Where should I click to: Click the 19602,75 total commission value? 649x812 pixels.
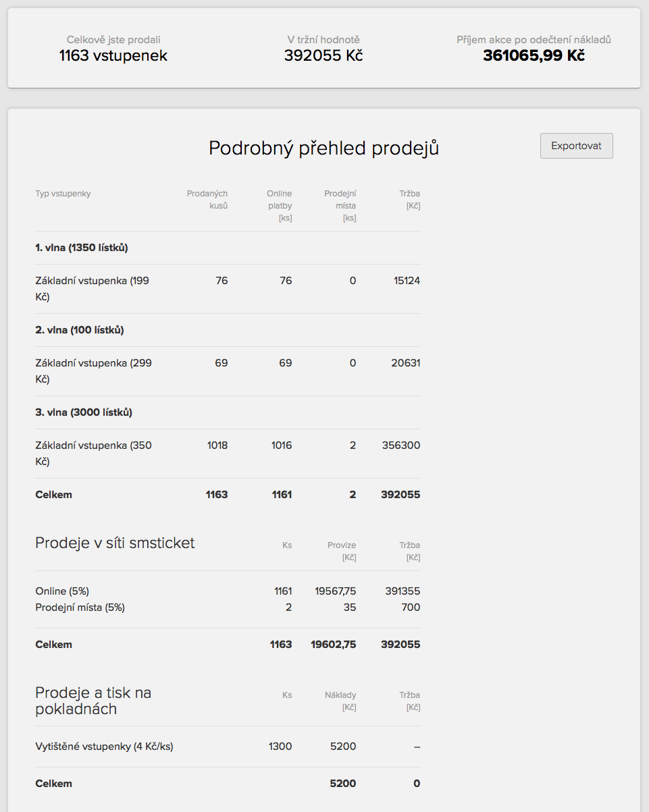pyautogui.click(x=333, y=645)
